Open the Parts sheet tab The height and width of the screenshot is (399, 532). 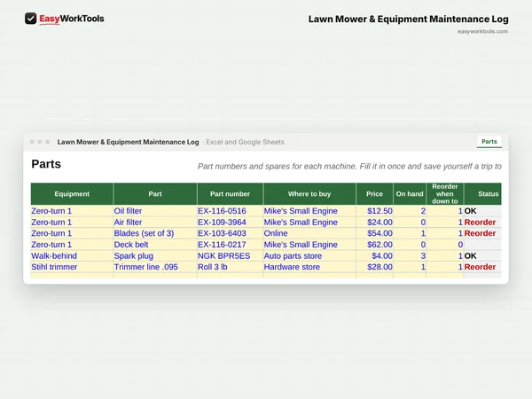(x=489, y=142)
